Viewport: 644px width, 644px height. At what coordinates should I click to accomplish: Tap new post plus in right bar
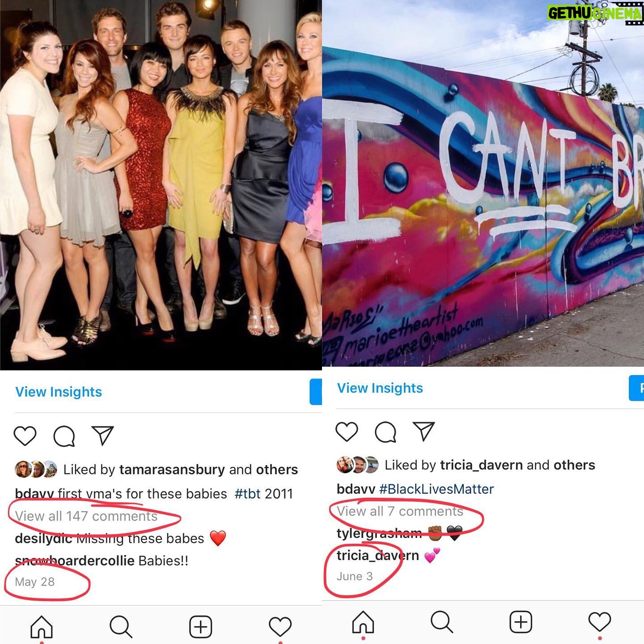521,622
